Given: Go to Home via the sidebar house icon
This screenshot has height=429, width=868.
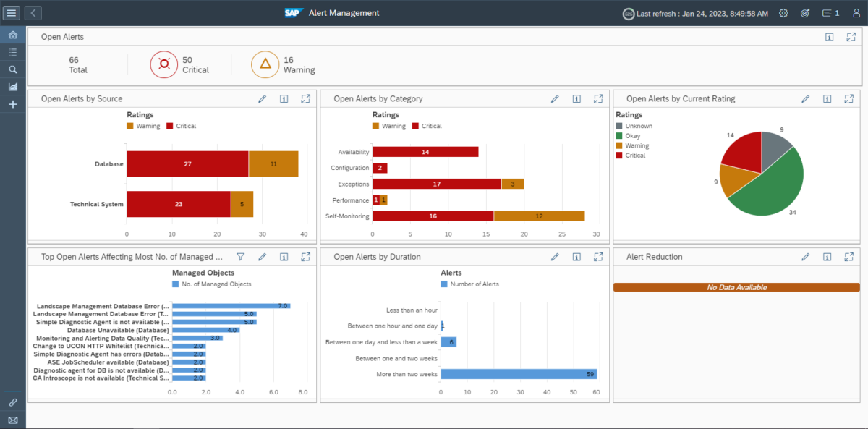Looking at the screenshot, I should 12,34.
